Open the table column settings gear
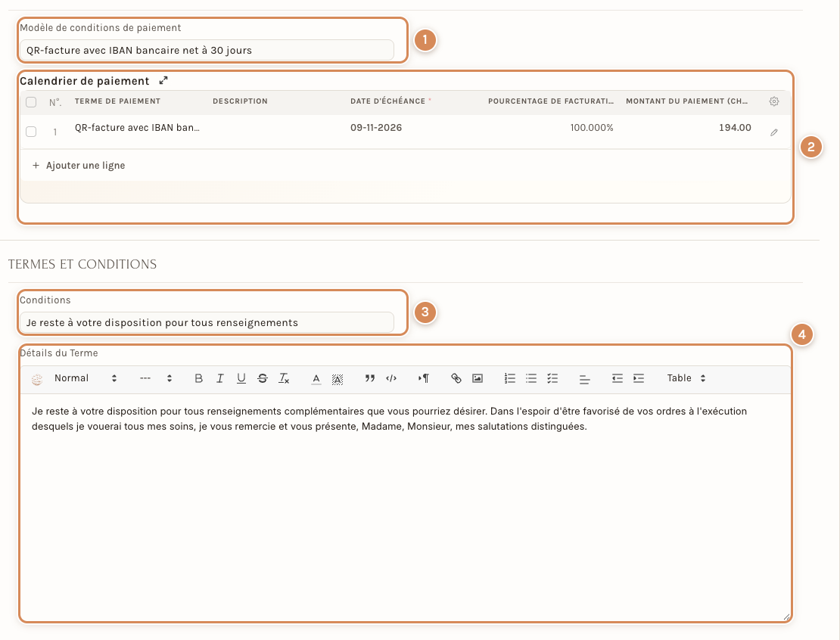The image size is (840, 640). click(774, 101)
